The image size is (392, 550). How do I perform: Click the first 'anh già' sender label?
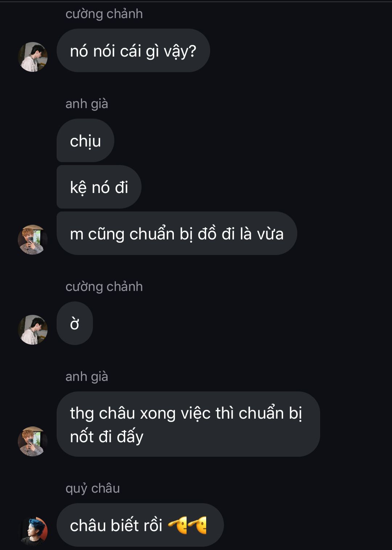[87, 104]
